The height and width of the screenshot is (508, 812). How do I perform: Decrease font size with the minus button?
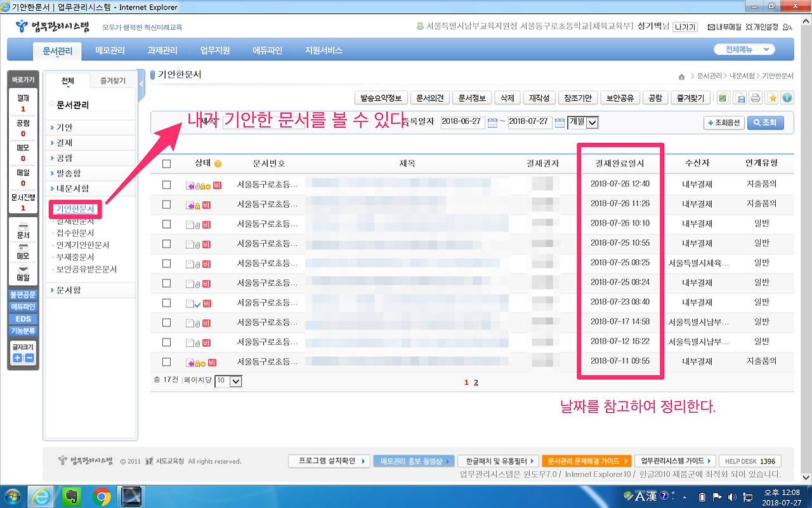coord(29,358)
